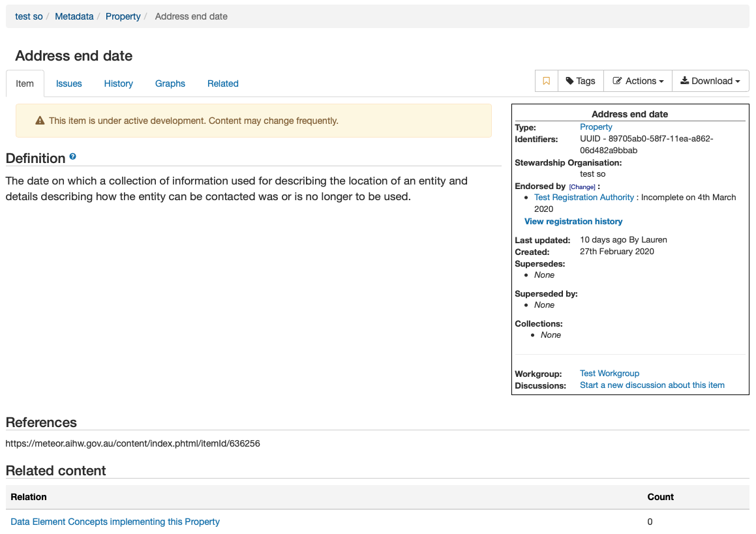Click the [Change] endorsement link
Screen dimensions: 756x534
(582, 187)
